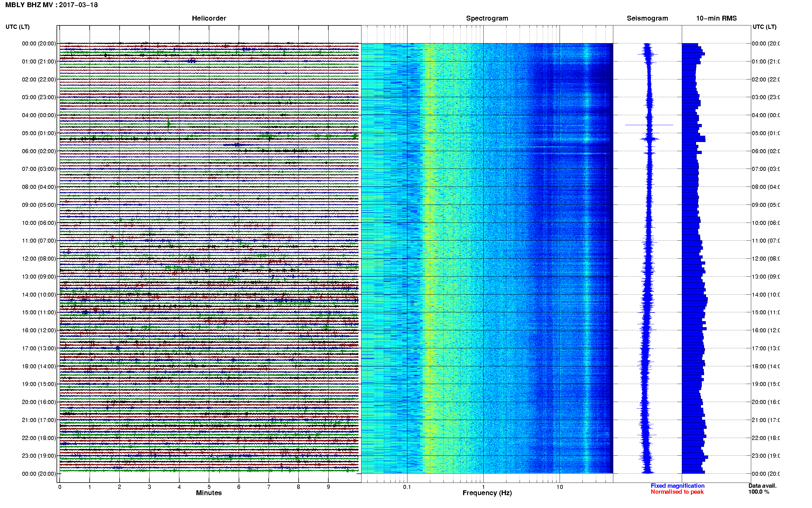
Task: Click the '00:00 (20:00)' label at bottom left
Action: (x=39, y=474)
